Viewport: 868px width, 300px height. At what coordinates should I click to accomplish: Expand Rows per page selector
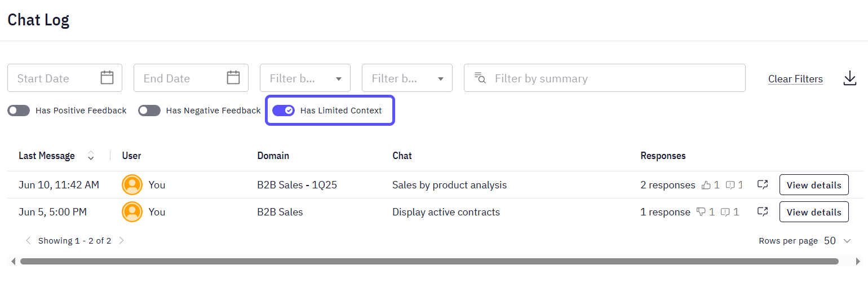coord(838,241)
